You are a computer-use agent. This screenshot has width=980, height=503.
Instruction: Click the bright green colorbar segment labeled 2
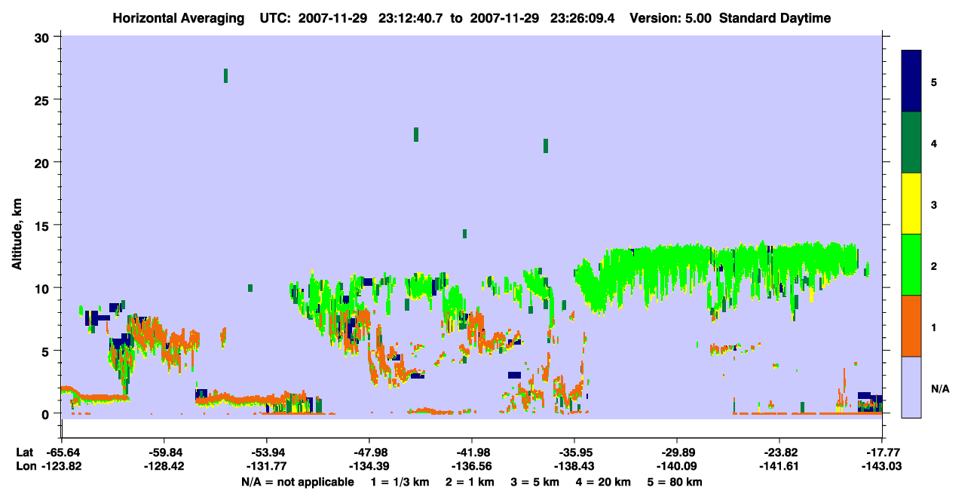tap(911, 265)
